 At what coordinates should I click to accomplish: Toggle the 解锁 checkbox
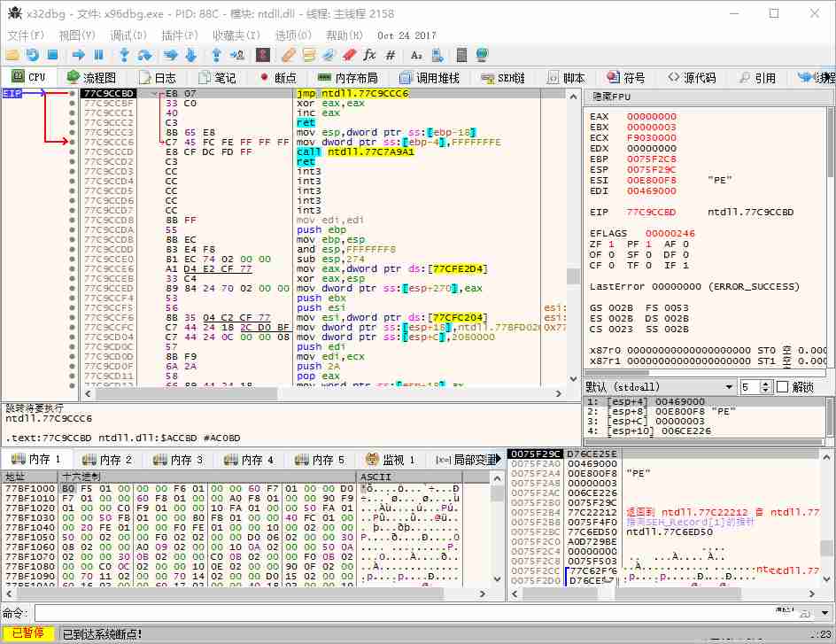point(782,387)
